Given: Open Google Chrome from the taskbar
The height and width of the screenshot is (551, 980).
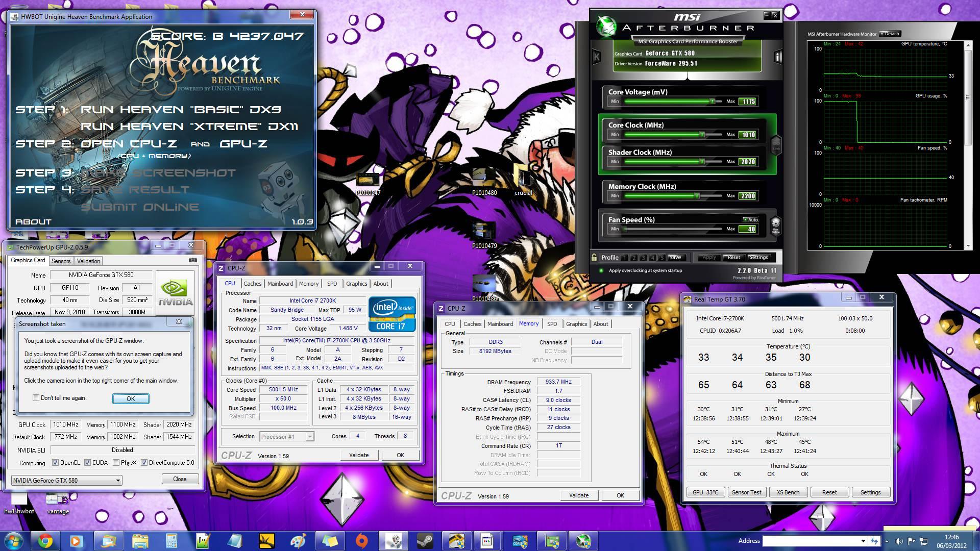Looking at the screenshot, I should point(45,541).
